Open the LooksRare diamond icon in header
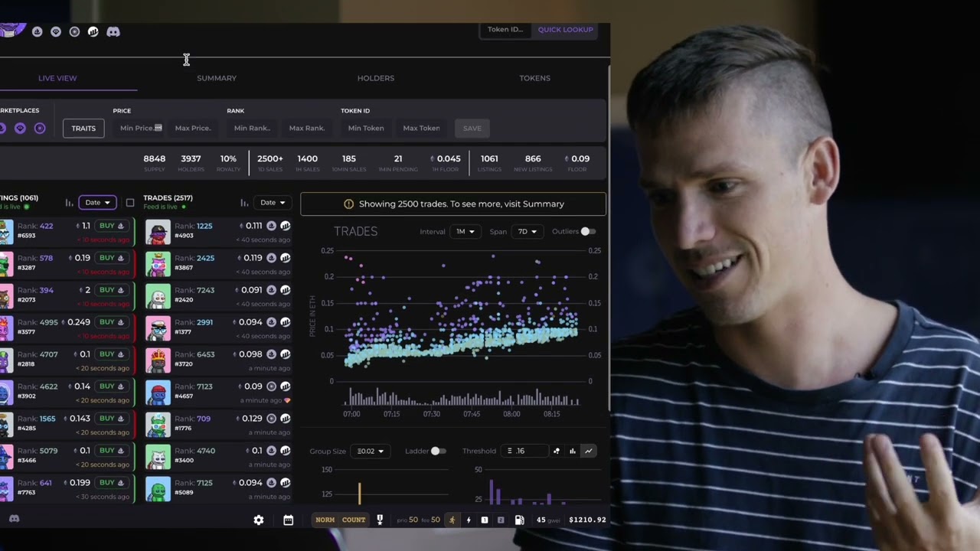980x551 pixels. pyautogui.click(x=56, y=31)
